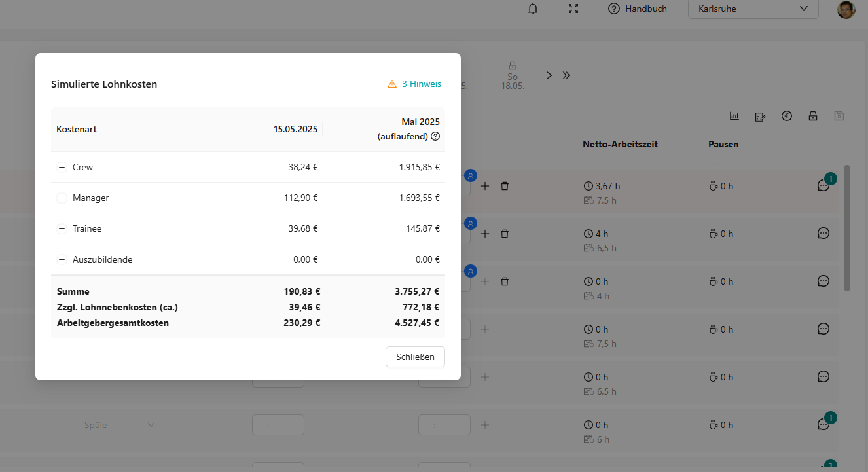
Task: Expand the Crew cost row
Action: 62,168
